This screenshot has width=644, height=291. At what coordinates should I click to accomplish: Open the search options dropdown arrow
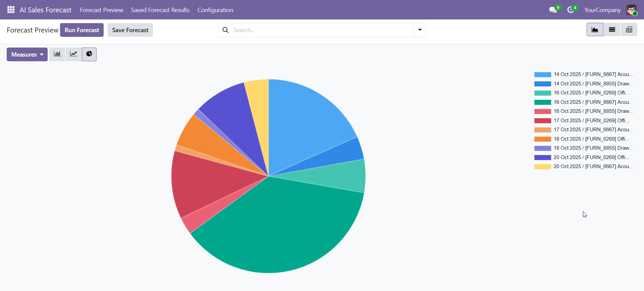pyautogui.click(x=420, y=30)
